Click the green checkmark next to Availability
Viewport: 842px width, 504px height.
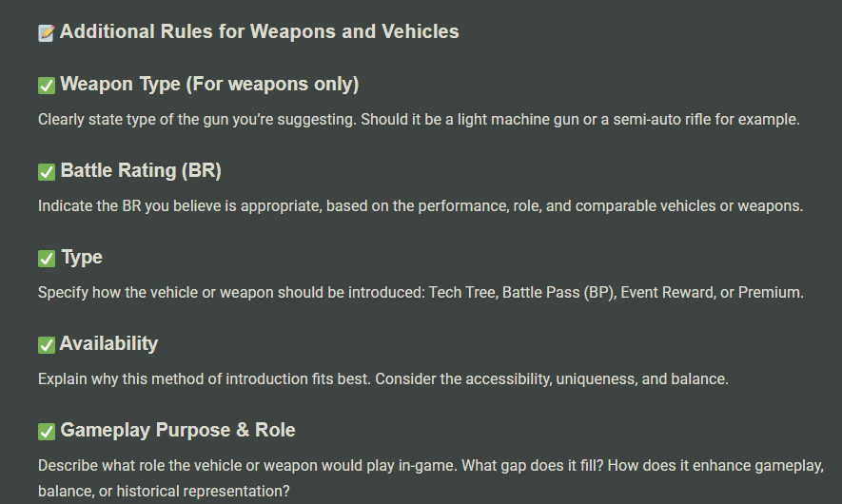pyautogui.click(x=46, y=345)
